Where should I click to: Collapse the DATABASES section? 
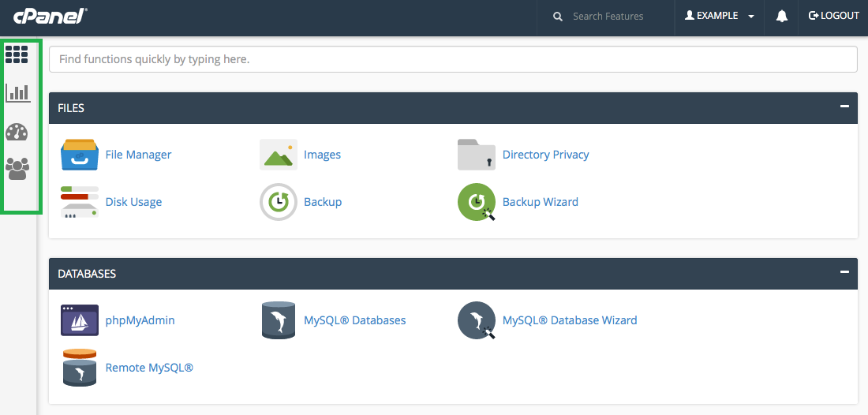pos(844,271)
